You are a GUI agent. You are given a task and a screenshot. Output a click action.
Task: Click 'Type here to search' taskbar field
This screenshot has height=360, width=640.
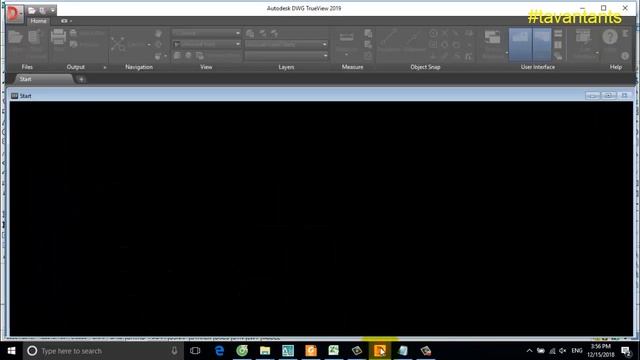(x=102, y=351)
